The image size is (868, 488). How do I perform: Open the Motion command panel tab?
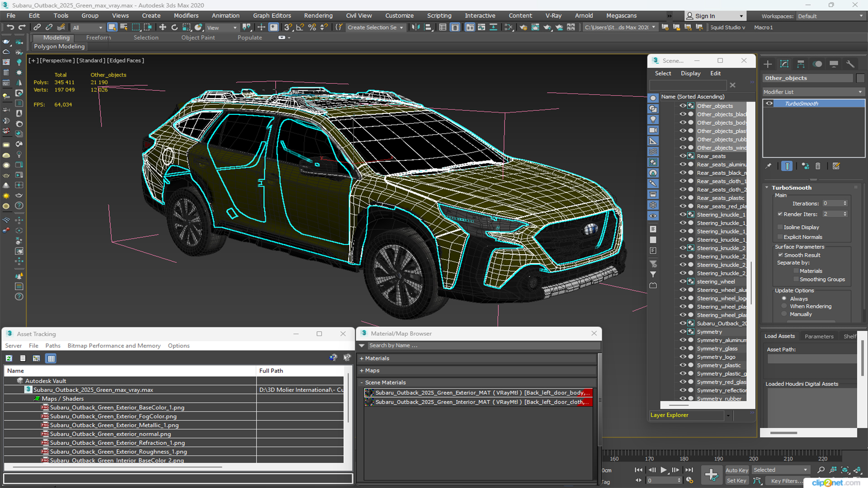coord(817,64)
